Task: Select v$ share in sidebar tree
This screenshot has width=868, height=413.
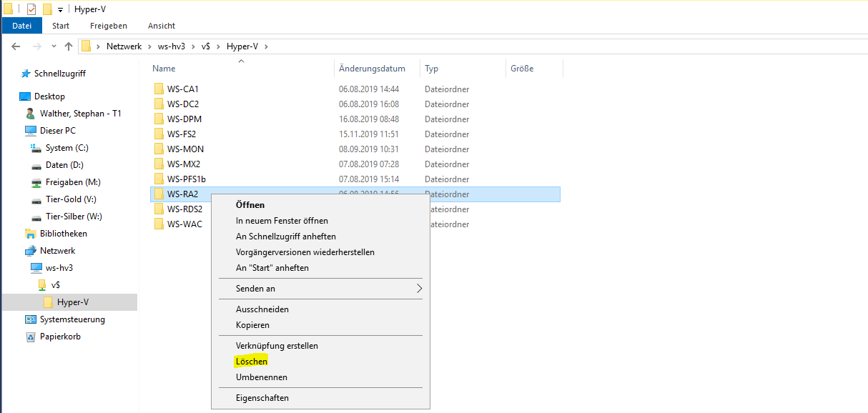Action: (x=54, y=285)
